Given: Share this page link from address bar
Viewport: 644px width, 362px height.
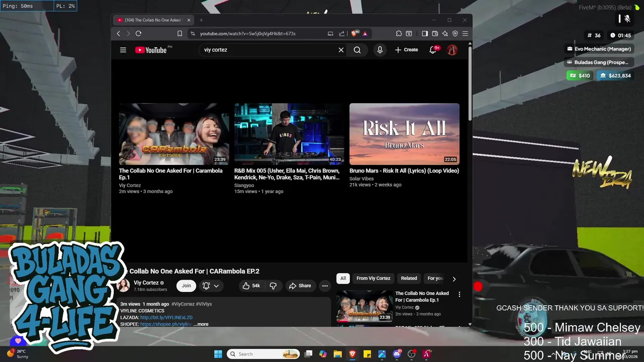Looking at the screenshot, I should (342, 34).
